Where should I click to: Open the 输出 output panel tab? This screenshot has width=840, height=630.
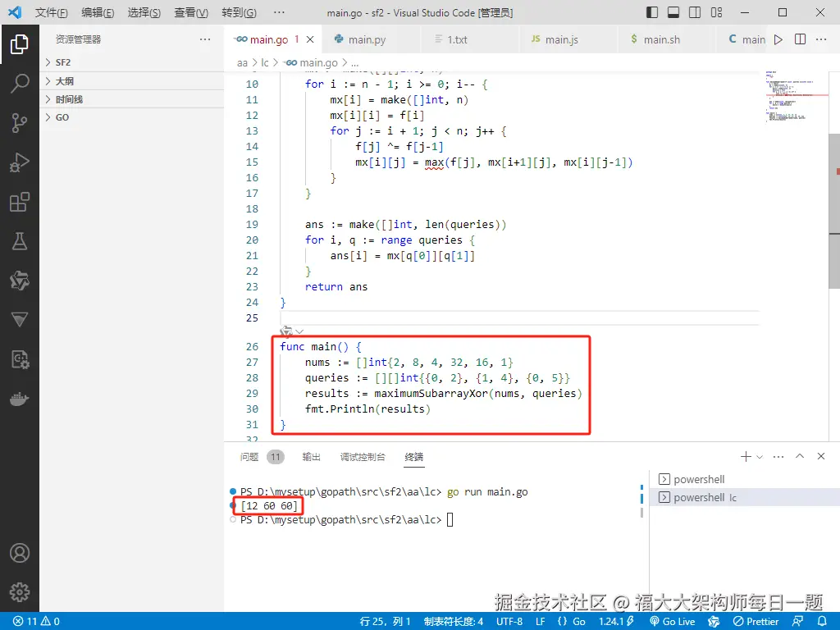(x=311, y=457)
